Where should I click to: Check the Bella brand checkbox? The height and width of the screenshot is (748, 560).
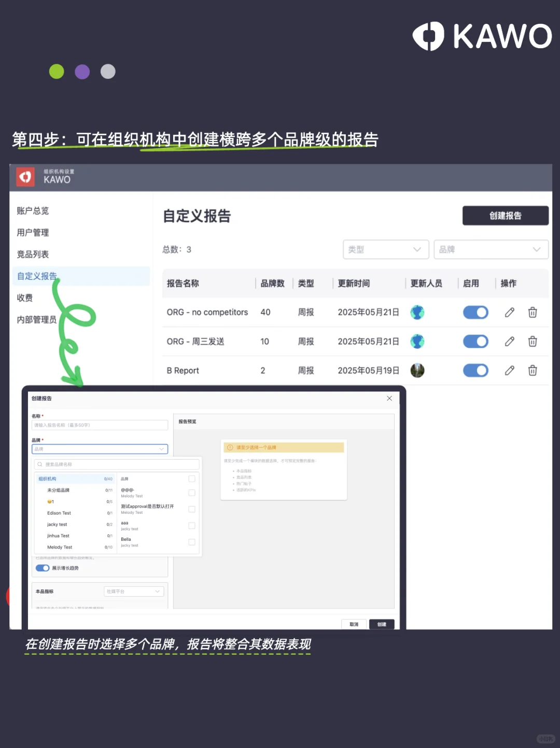[191, 542]
